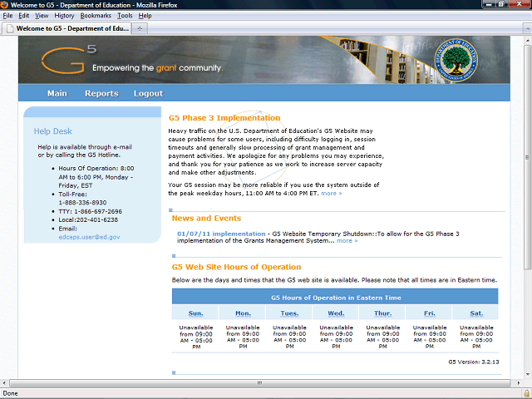Open the Reports navigation item
Screen dimensions: 532x399
coord(101,94)
